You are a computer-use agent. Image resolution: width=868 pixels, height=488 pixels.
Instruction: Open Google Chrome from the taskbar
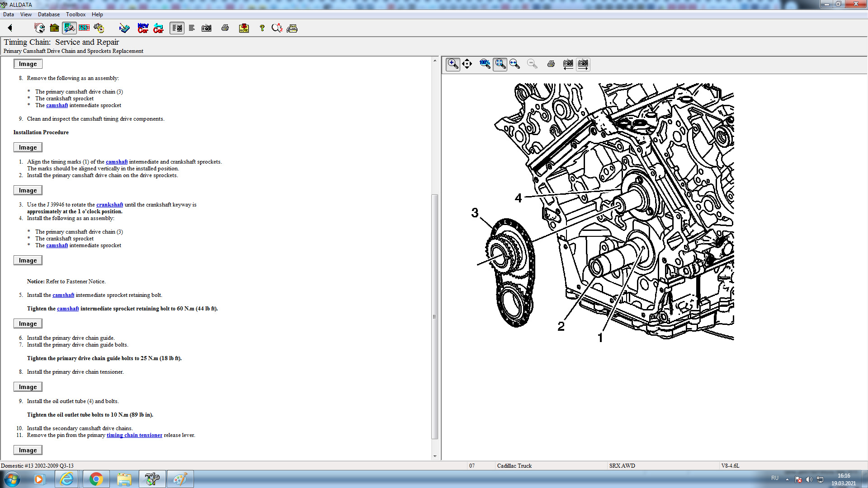[96, 479]
